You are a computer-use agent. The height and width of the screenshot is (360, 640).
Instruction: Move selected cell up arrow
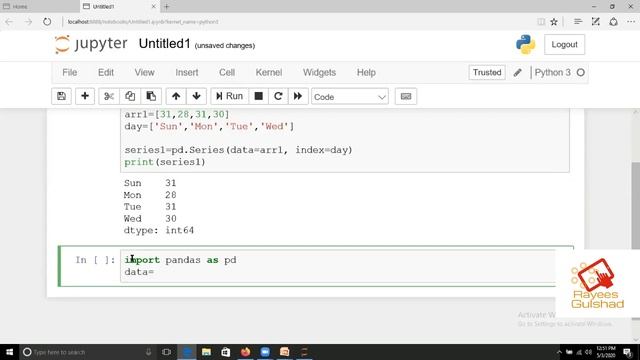(176, 96)
